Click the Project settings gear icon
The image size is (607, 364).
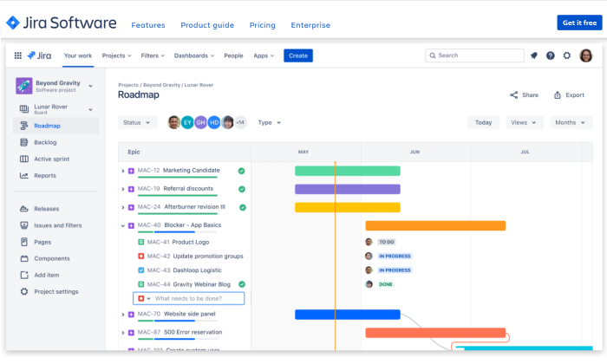click(24, 292)
